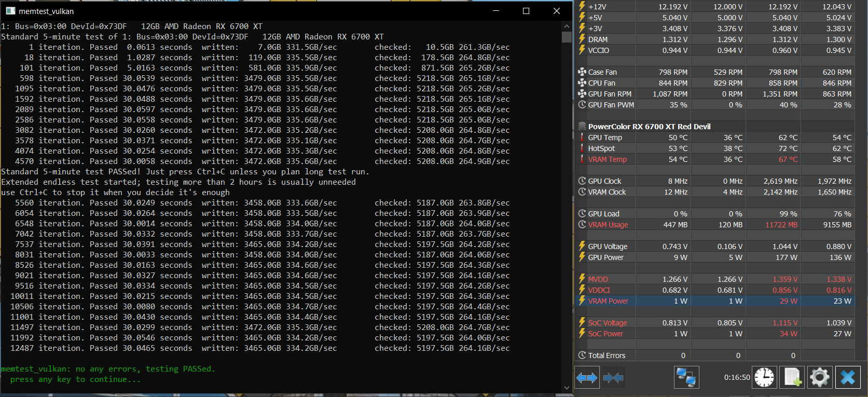
Task: Click the fan icon beside CPU Fan
Action: (582, 83)
